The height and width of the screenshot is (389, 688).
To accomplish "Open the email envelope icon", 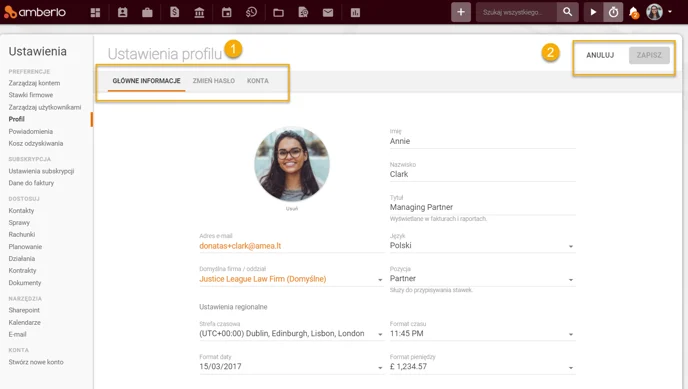I will [x=328, y=12].
